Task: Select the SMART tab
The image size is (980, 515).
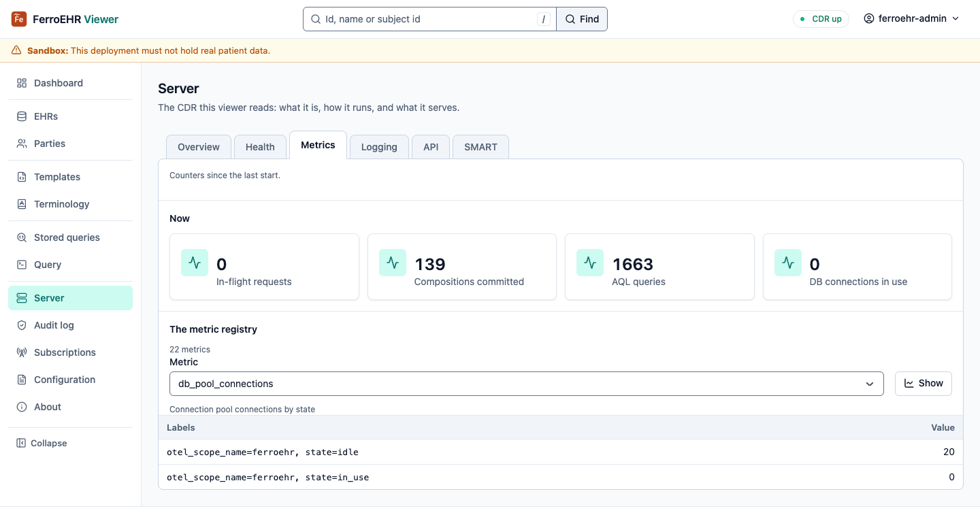Action: (480, 147)
